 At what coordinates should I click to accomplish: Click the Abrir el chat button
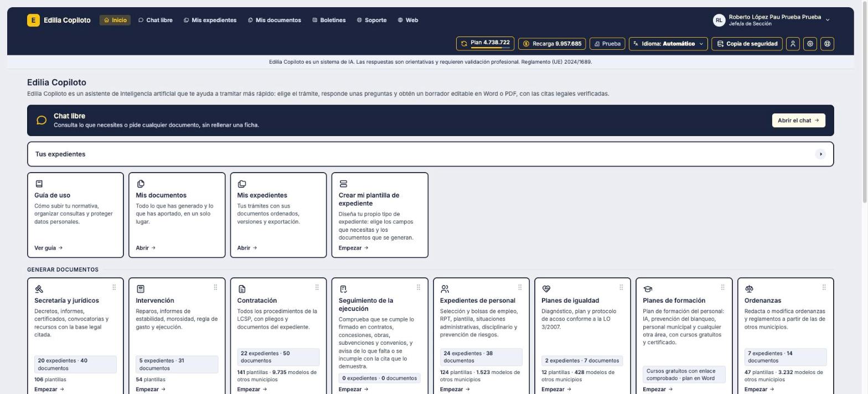click(x=798, y=121)
